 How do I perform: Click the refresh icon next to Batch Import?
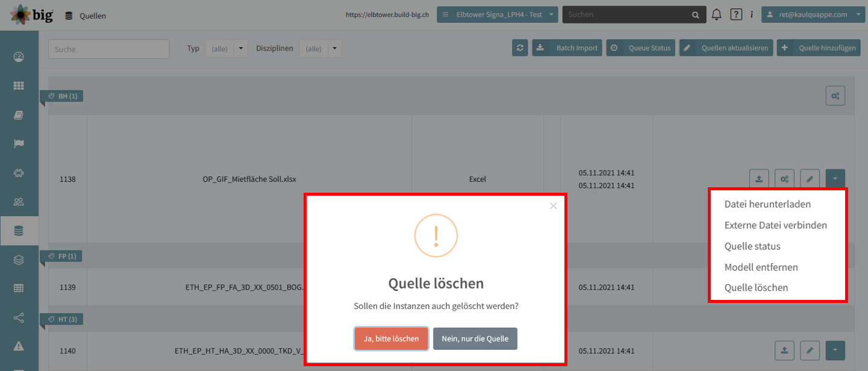(520, 48)
